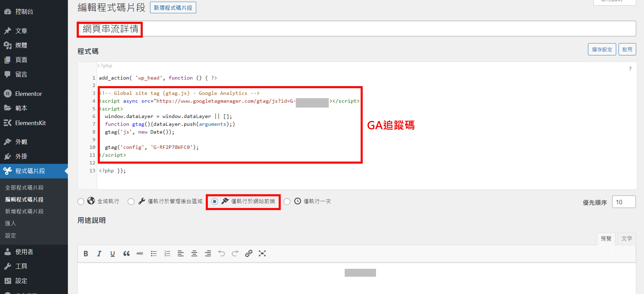Click line 7 function gtag definition
Viewport: 644px width, 294px height.
point(170,124)
